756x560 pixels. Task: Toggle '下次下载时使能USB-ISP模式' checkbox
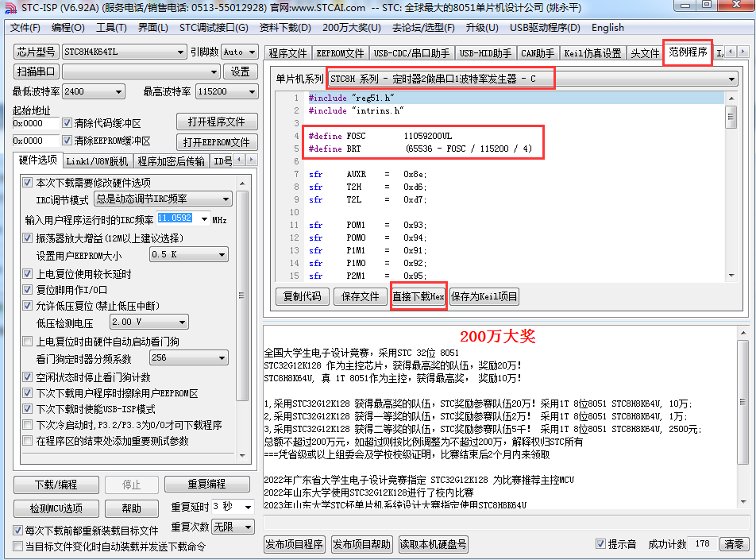(28, 409)
